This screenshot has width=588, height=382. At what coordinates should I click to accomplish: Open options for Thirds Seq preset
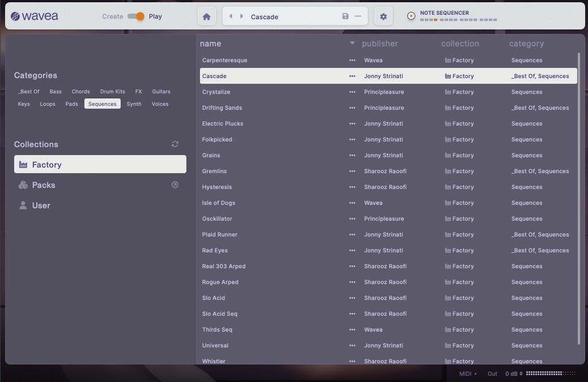pyautogui.click(x=352, y=329)
